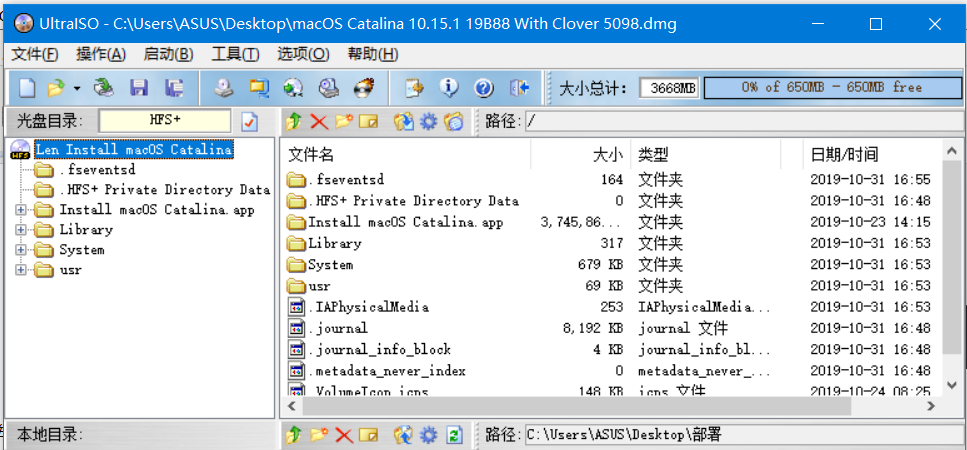Screen dimensions: 967x450
Task: Create a new image with New icon
Action: (26, 88)
